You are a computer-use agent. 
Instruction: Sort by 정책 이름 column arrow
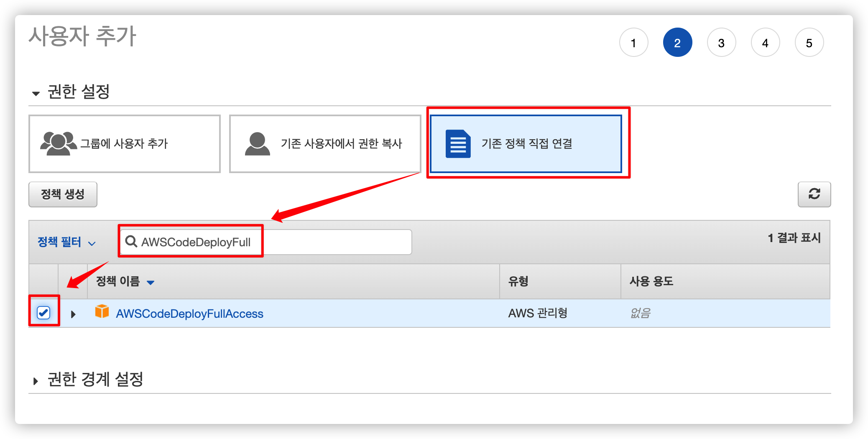pos(151,283)
